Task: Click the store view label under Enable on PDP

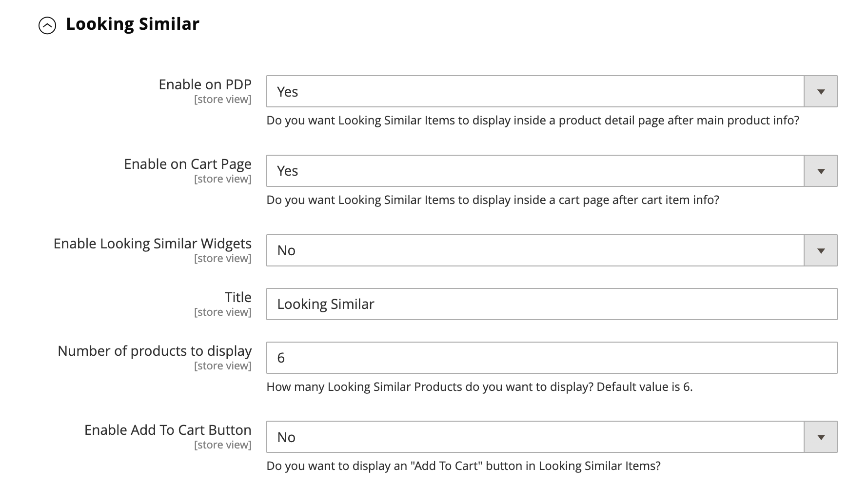Action: pos(223,99)
